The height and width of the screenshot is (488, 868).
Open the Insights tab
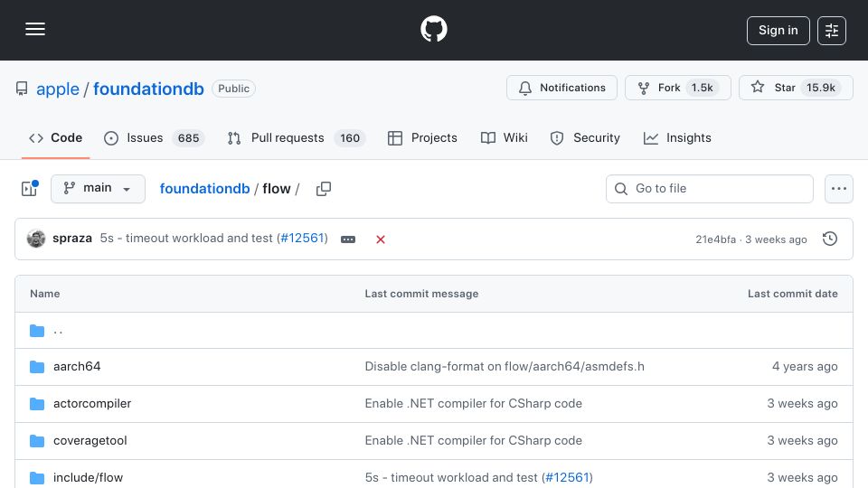point(677,137)
